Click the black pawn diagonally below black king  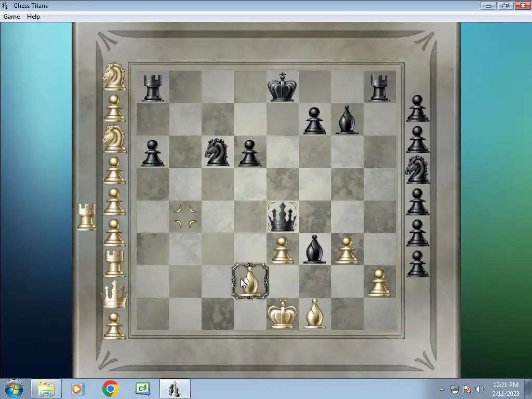pyautogui.click(x=314, y=121)
